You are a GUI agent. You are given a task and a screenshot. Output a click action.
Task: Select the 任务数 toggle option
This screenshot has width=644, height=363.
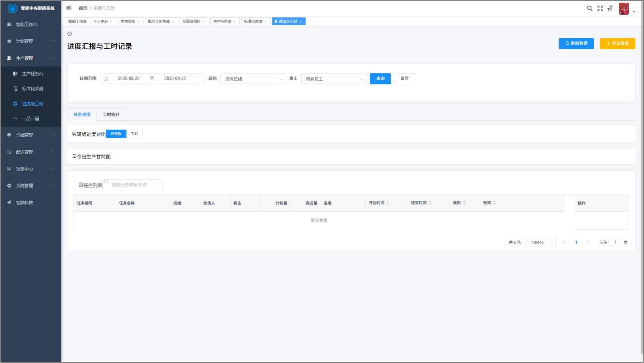116,134
